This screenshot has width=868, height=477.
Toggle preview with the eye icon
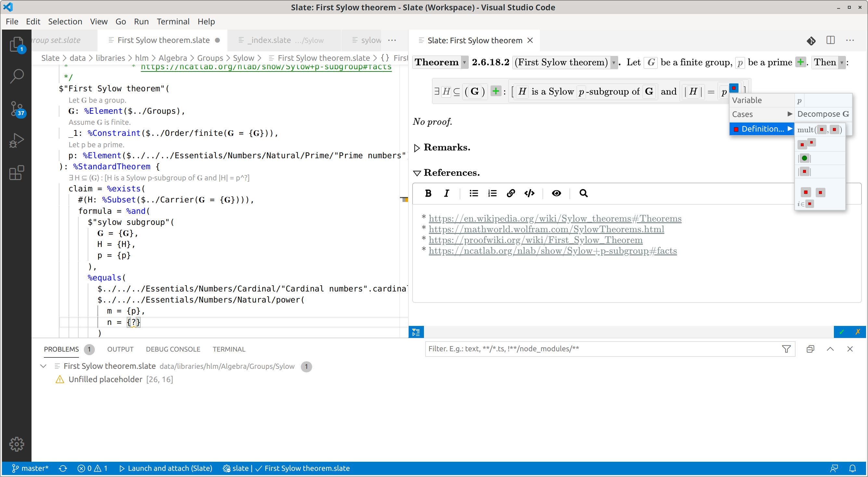click(556, 193)
